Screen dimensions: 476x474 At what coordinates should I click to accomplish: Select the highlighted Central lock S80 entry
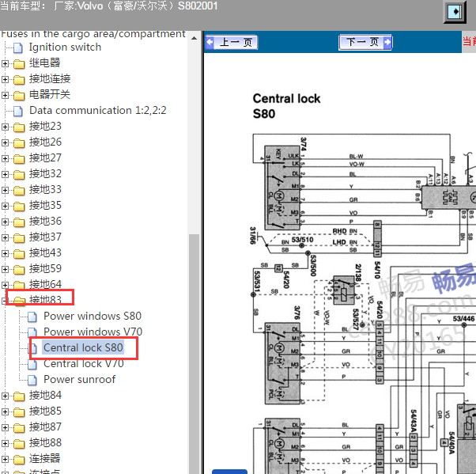(83, 347)
